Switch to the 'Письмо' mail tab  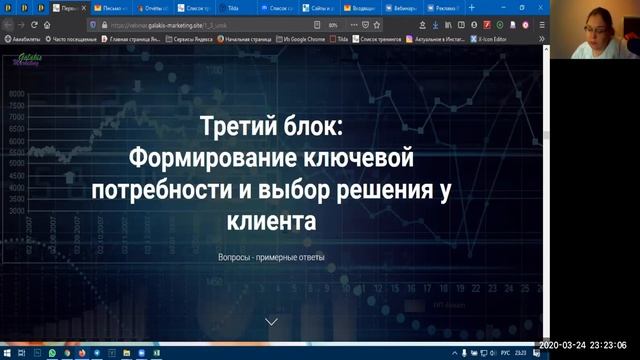[111, 8]
